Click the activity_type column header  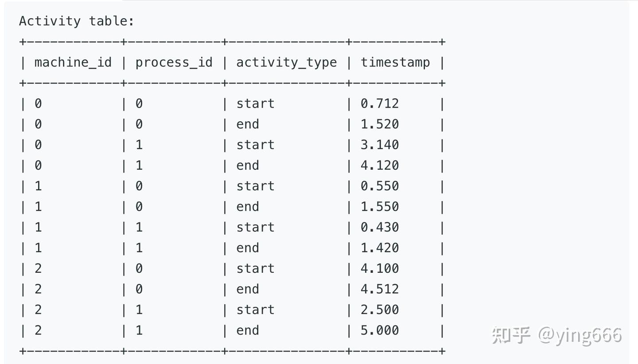(286, 62)
